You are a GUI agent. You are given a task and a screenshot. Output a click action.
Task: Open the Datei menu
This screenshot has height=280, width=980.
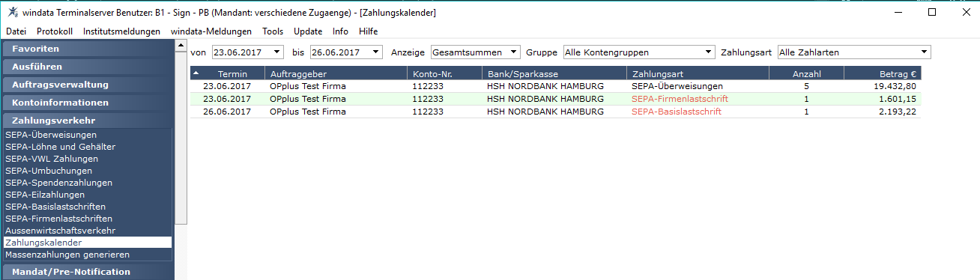pyautogui.click(x=16, y=31)
